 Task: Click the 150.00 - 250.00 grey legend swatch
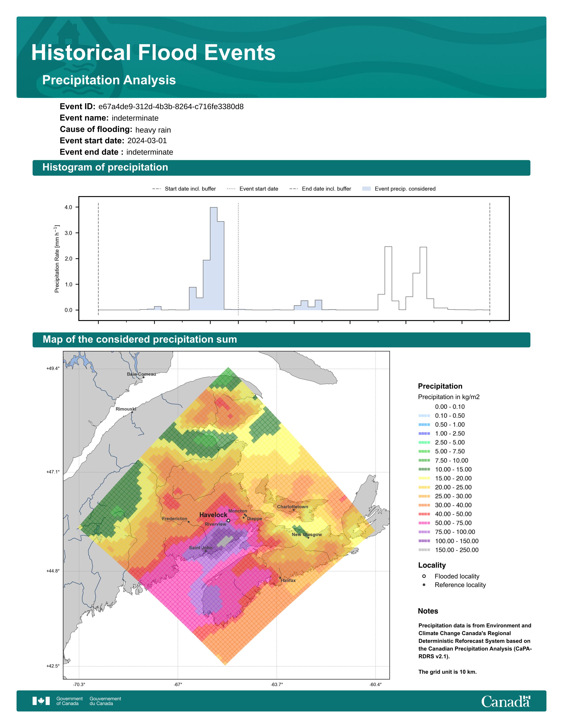pos(424,550)
